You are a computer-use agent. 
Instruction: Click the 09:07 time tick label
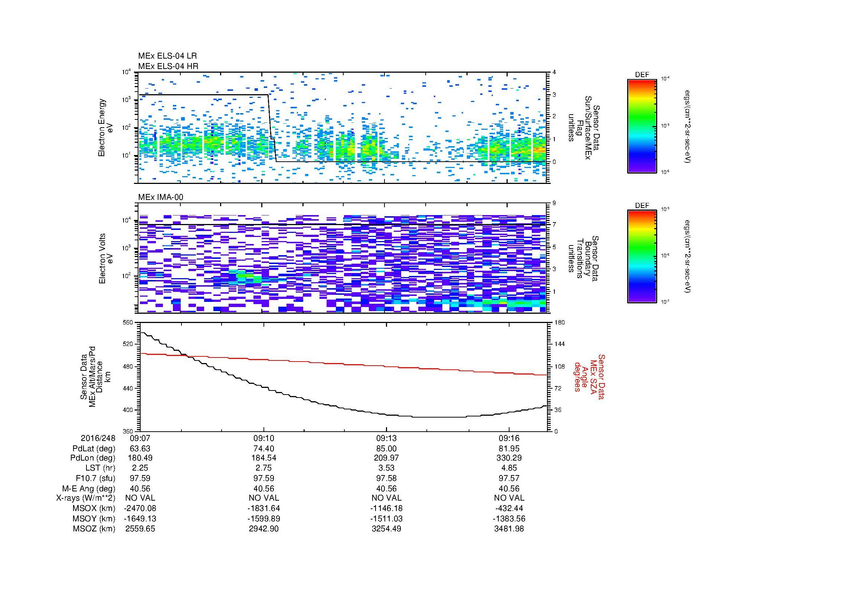140,438
